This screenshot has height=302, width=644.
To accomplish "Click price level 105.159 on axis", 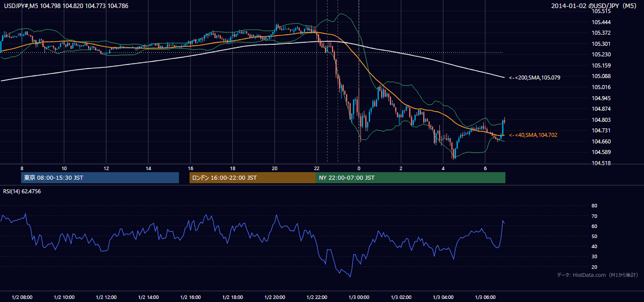I will (601, 65).
